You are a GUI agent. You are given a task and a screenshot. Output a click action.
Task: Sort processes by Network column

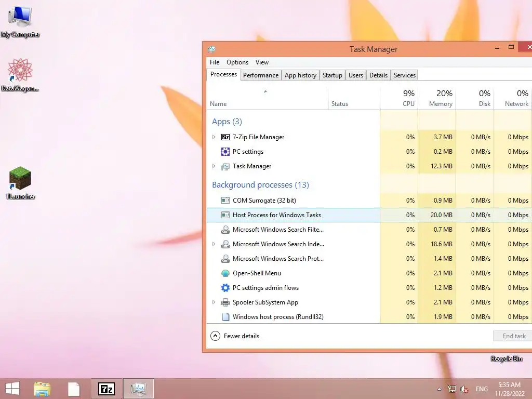coord(513,99)
